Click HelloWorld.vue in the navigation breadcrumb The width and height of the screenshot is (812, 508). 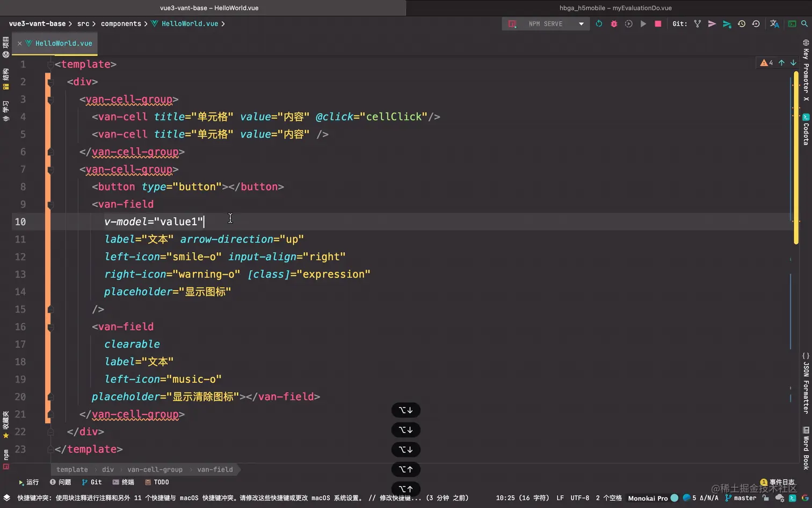click(x=190, y=24)
